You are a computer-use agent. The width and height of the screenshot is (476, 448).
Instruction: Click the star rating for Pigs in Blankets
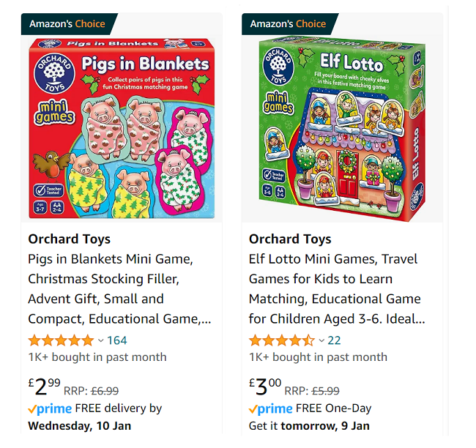[x=61, y=340]
